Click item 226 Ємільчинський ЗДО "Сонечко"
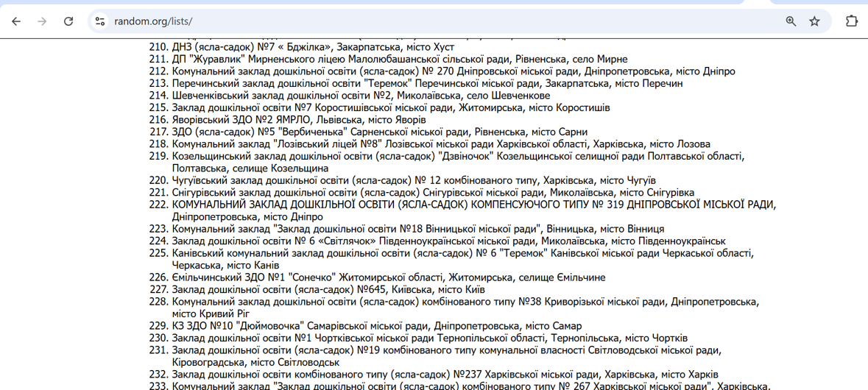 389,277
